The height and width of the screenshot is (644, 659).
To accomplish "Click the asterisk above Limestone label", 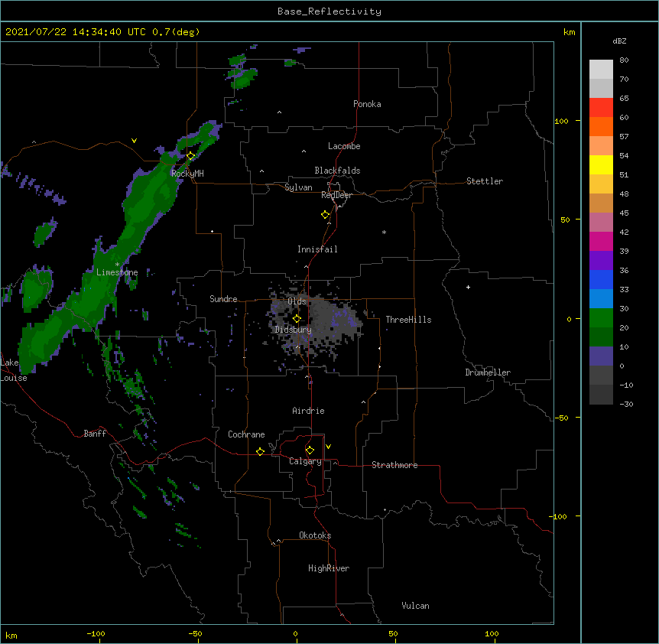I will 117,264.
